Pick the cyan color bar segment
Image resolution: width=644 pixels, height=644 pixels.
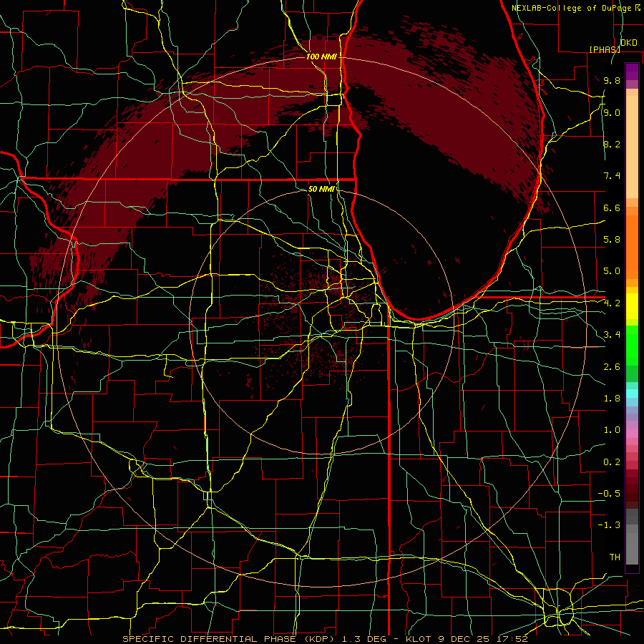click(632, 394)
